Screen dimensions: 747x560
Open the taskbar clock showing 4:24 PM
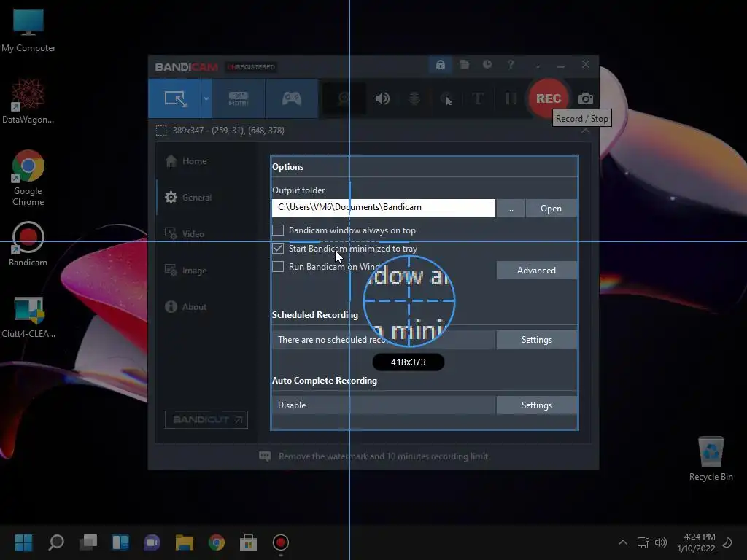[x=697, y=542]
